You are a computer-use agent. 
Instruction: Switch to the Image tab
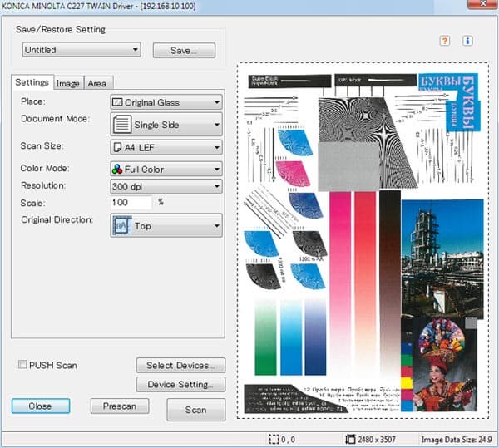[x=68, y=83]
